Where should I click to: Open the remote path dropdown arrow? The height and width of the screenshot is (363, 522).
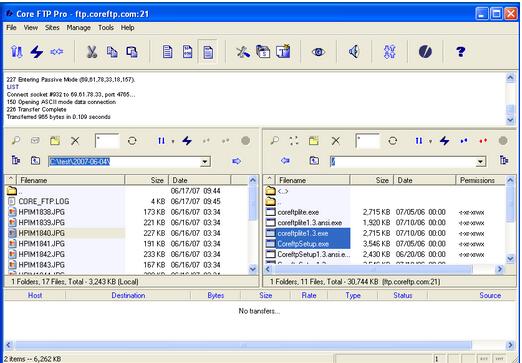[x=480, y=162]
